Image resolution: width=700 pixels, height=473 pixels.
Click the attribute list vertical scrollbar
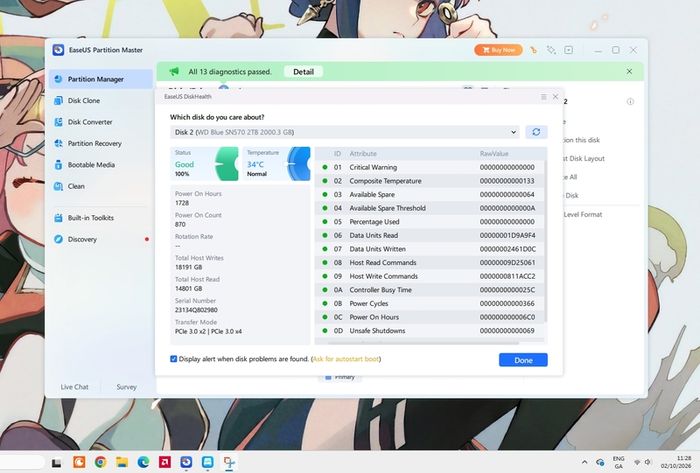point(545,241)
